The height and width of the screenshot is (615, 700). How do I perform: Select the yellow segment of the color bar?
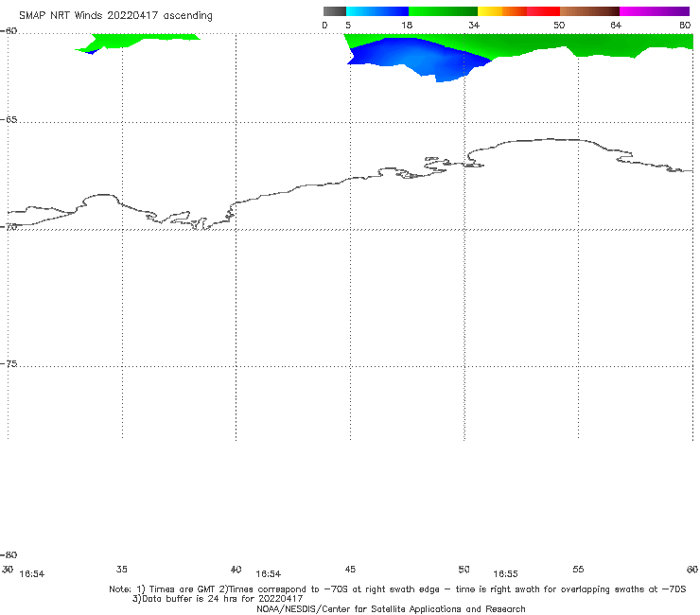490,11
